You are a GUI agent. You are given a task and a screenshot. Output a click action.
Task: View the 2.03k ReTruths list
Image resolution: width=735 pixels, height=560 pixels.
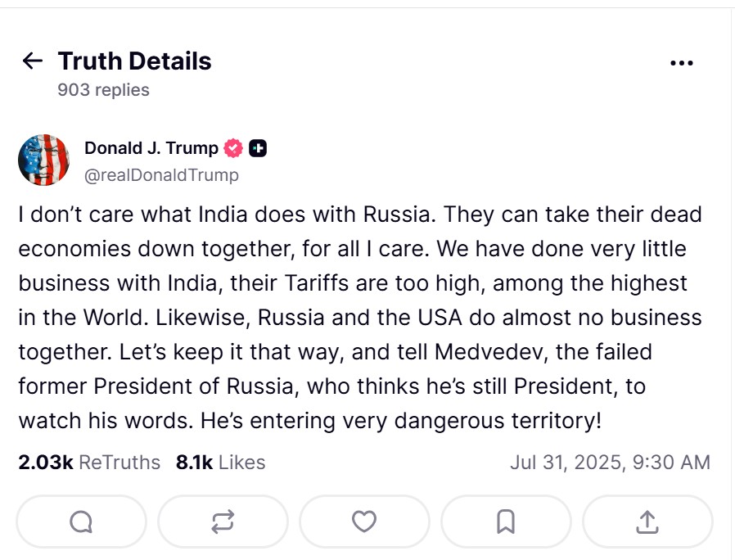coord(89,462)
